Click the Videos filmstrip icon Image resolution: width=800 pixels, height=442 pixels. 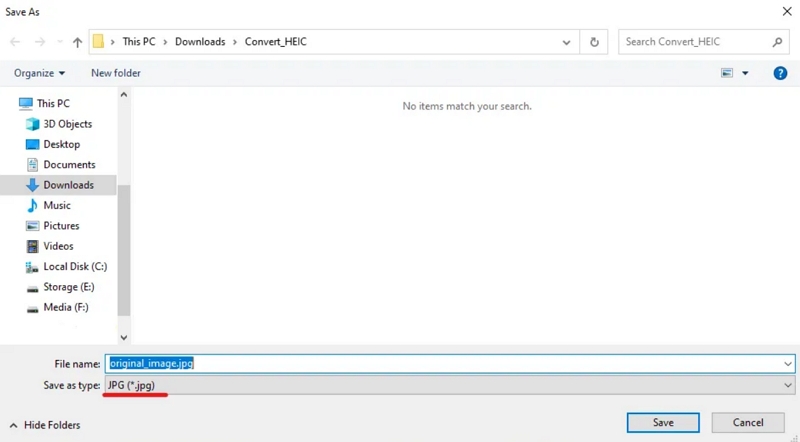click(x=32, y=247)
